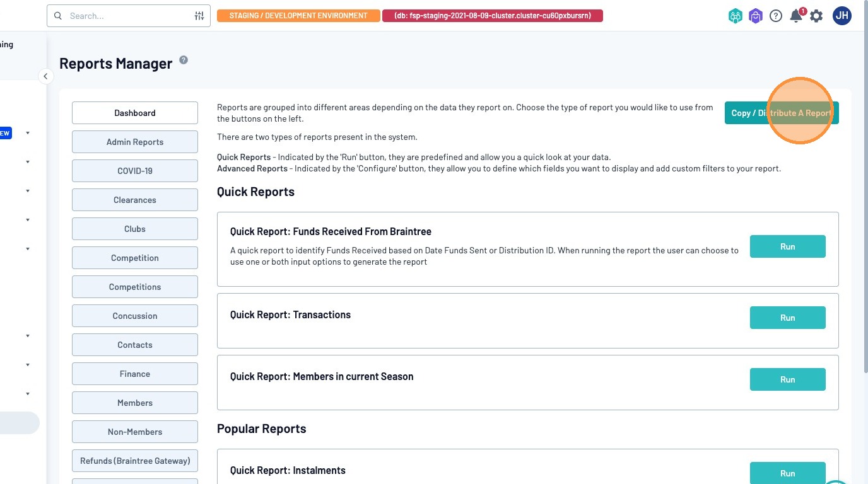Screen dimensions: 868x484
Task: Select the COVID-19 reports category
Action: (135, 171)
